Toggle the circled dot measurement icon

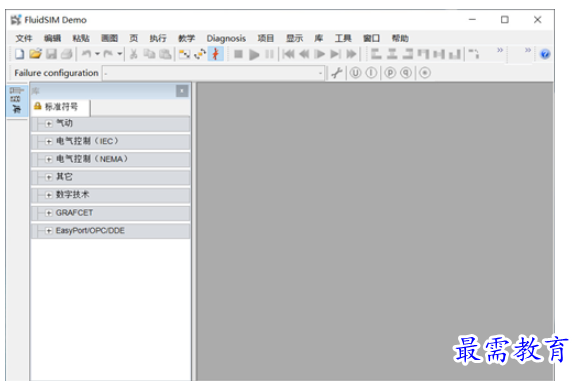tap(425, 73)
